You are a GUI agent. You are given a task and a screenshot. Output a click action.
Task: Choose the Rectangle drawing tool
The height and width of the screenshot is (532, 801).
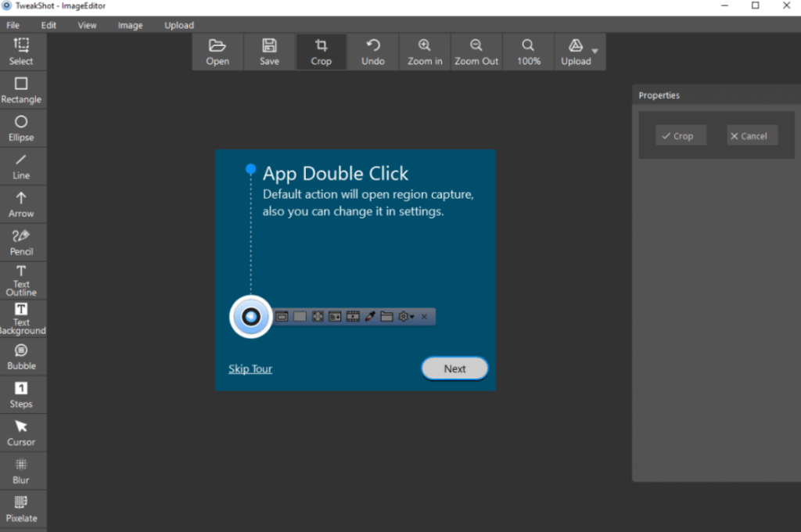21,90
